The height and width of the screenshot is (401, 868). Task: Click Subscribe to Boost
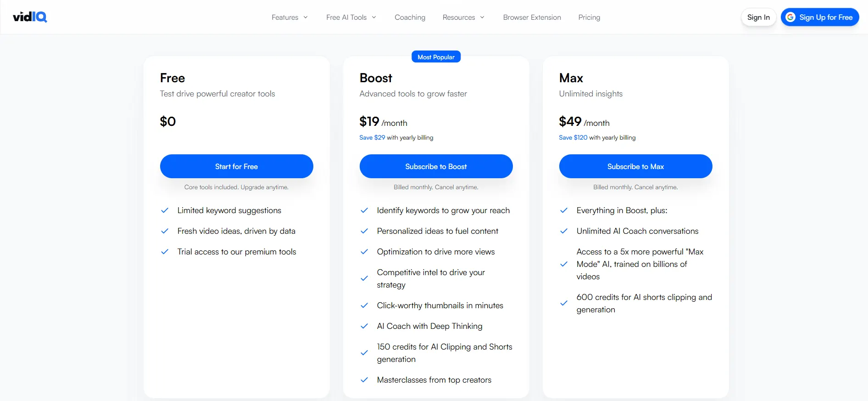(x=436, y=166)
